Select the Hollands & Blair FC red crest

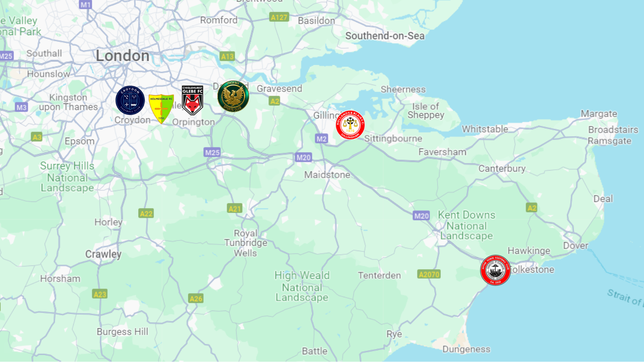pyautogui.click(x=350, y=125)
